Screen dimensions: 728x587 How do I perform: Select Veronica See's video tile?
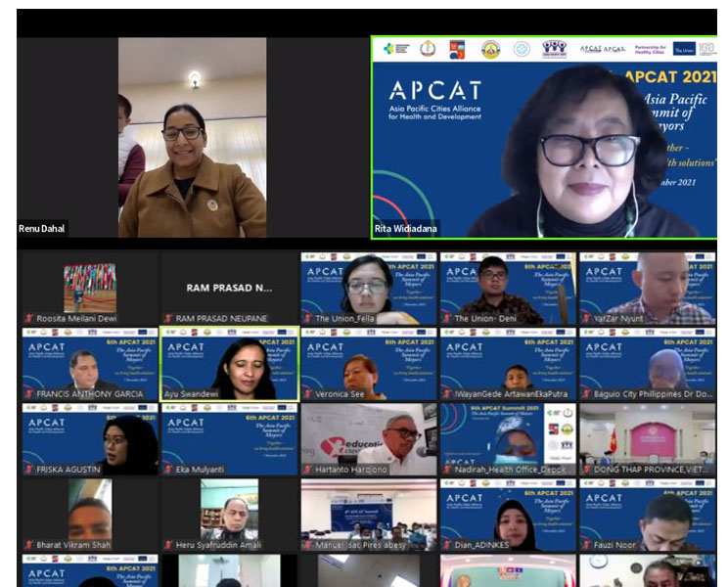point(369,364)
